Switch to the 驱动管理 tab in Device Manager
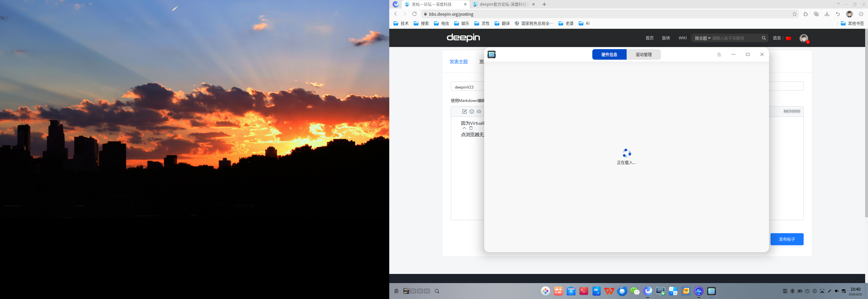The width and height of the screenshot is (868, 299). click(643, 55)
